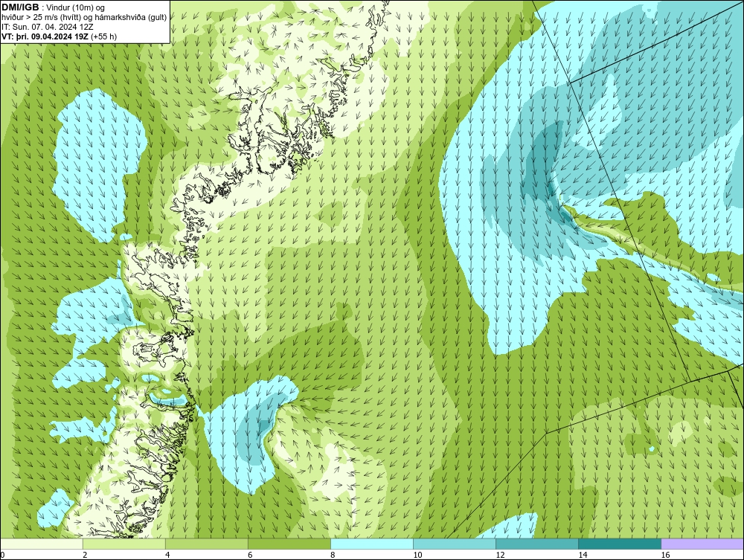Click the 10–12 m/s cyan legend swatch
The width and height of the screenshot is (744, 560).
454,544
